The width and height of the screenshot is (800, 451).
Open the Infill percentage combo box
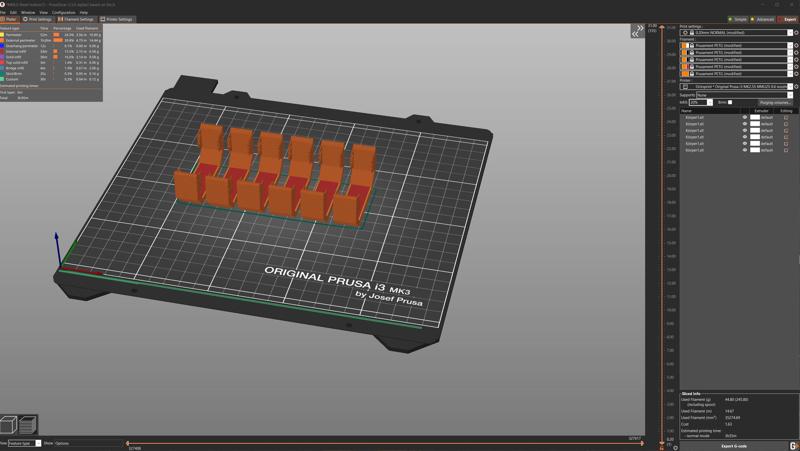700,103
